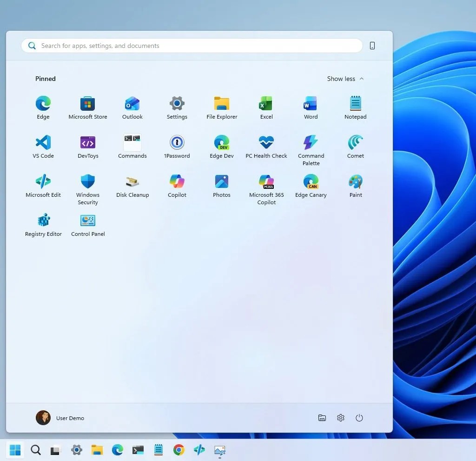Click inside the search field
Screen dimensions: 476x461
(191, 46)
